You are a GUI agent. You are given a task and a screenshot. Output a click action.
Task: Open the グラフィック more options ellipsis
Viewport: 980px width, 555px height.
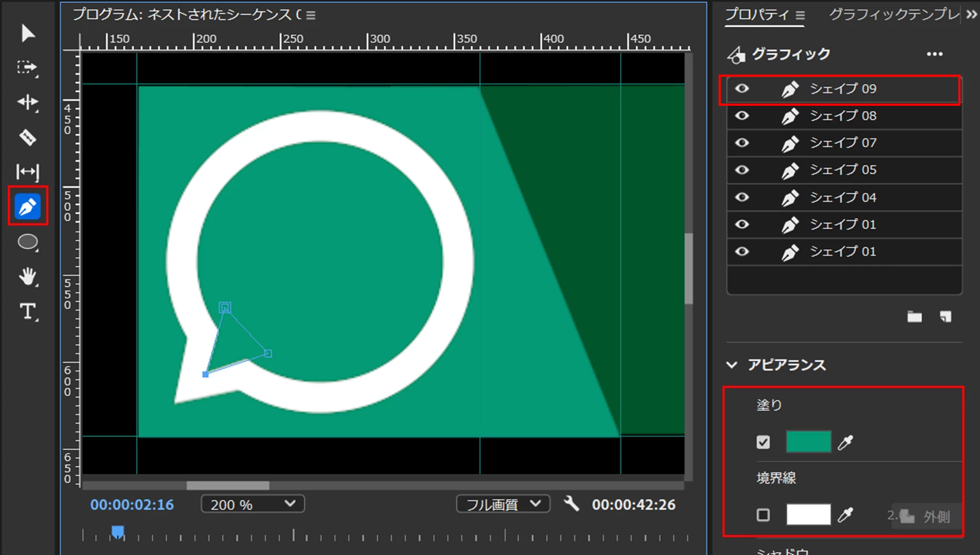(935, 54)
